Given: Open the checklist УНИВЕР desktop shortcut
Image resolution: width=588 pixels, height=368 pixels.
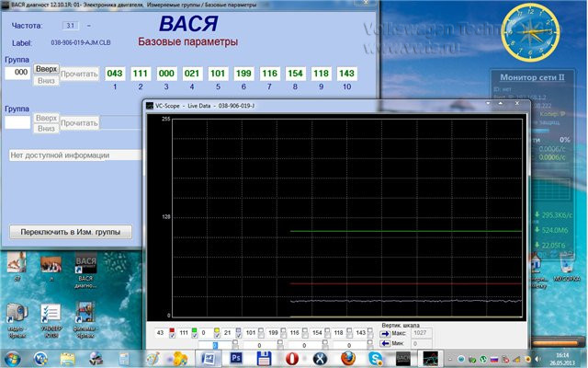Looking at the screenshot, I should coord(51,320).
